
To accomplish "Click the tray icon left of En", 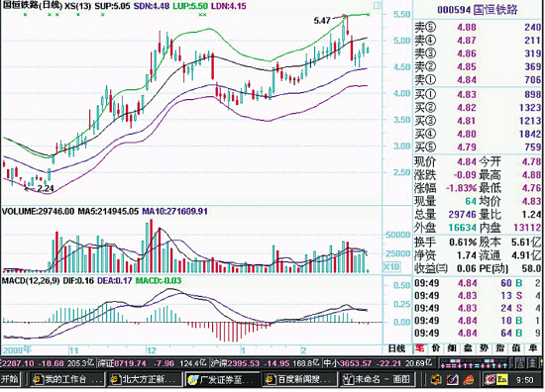I will point(490,379).
